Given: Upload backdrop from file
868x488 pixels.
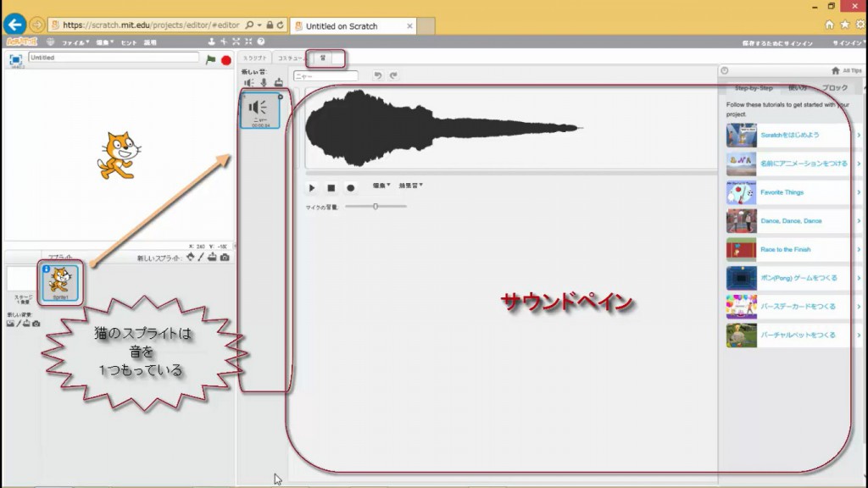Looking at the screenshot, I should point(26,324).
